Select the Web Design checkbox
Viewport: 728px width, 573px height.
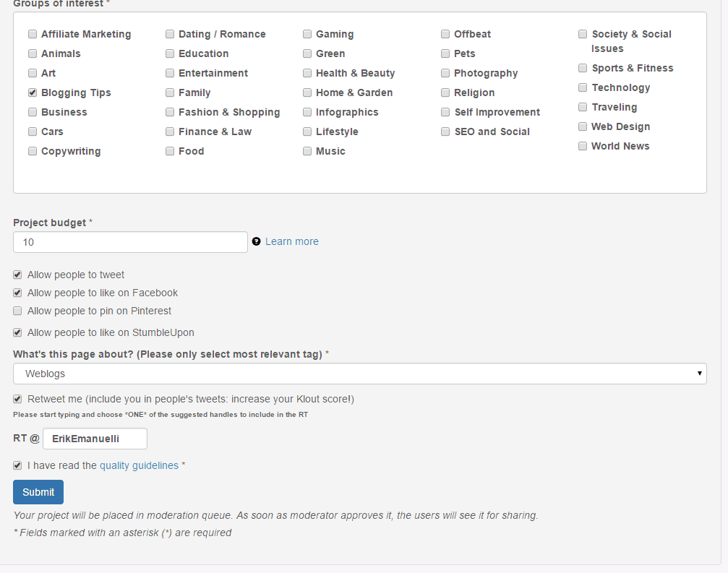point(583,126)
